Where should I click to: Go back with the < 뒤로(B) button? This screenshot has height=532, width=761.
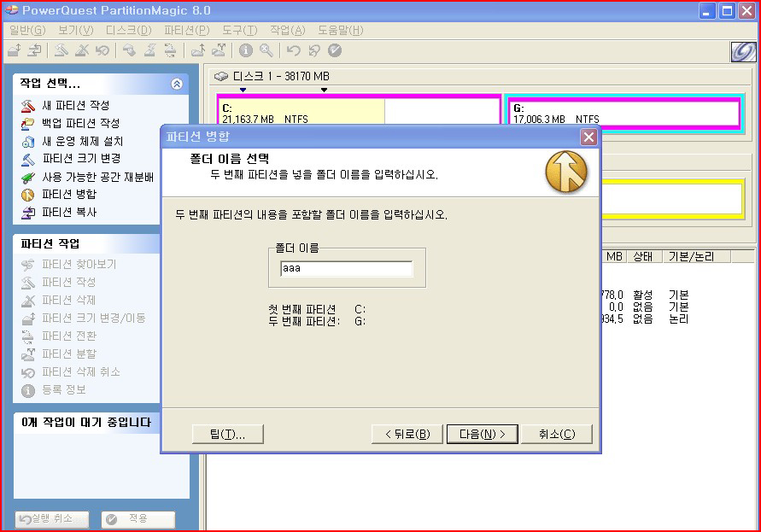point(407,434)
